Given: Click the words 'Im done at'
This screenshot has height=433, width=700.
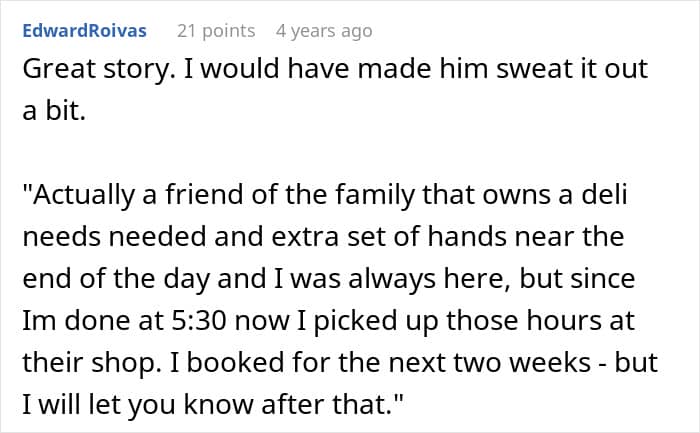Looking at the screenshot, I should [x=93, y=321].
